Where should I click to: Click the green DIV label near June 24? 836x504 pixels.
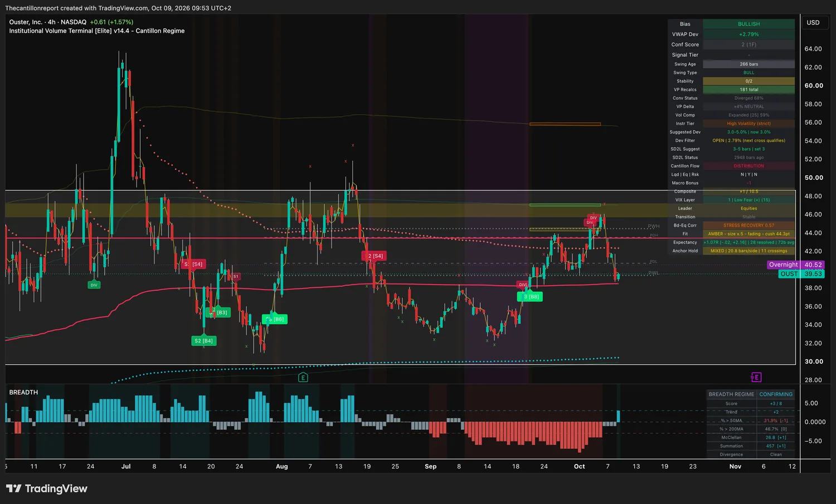pos(94,285)
